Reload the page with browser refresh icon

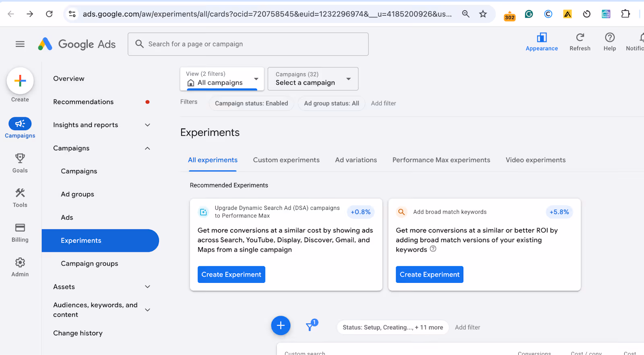[x=49, y=14]
